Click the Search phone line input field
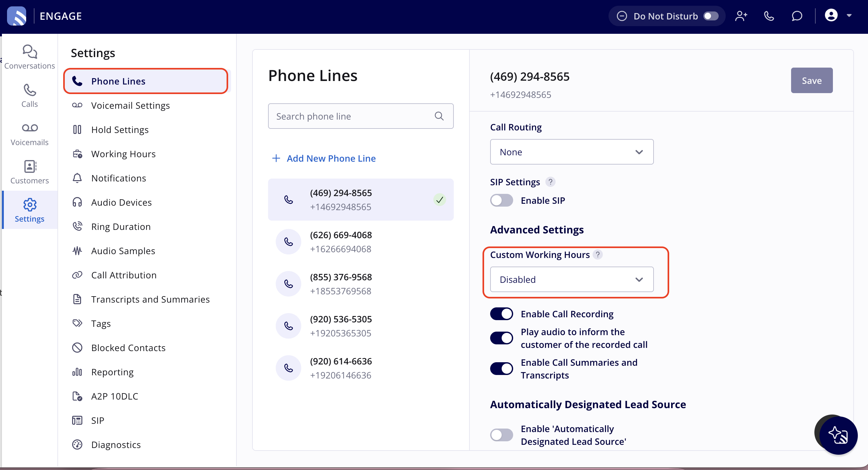868x470 pixels. 361,116
